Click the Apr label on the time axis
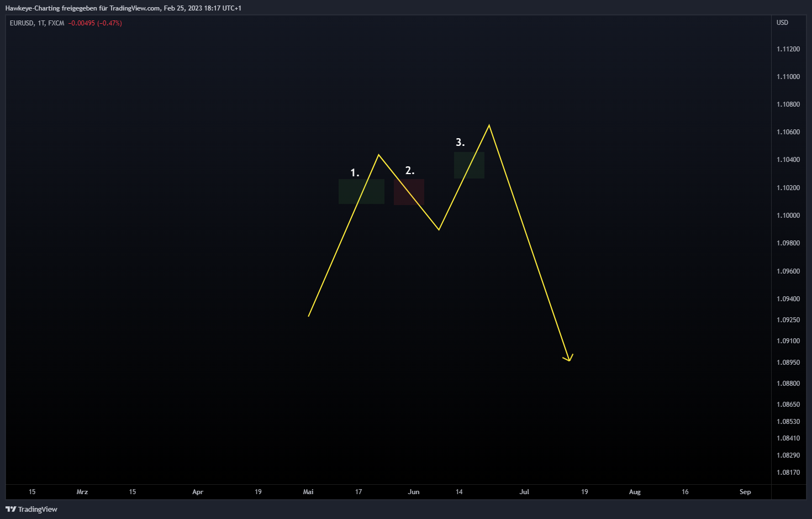 coord(198,492)
